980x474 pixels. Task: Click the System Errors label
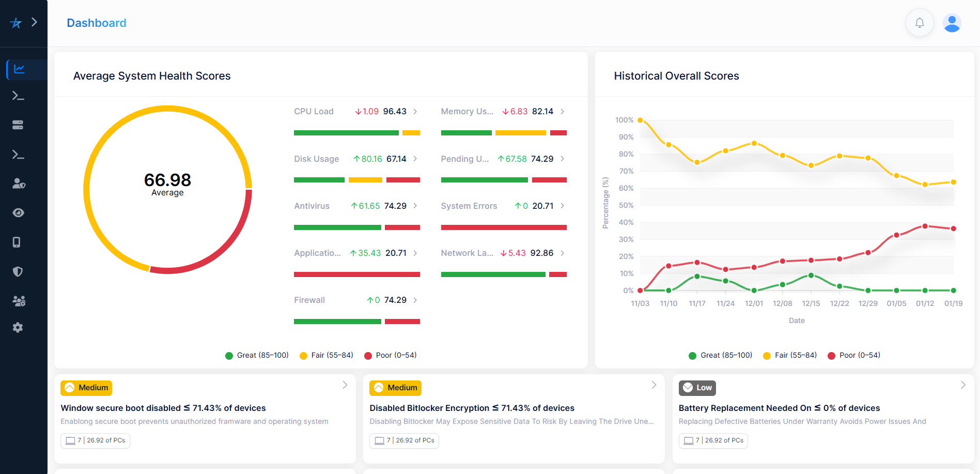click(x=469, y=206)
